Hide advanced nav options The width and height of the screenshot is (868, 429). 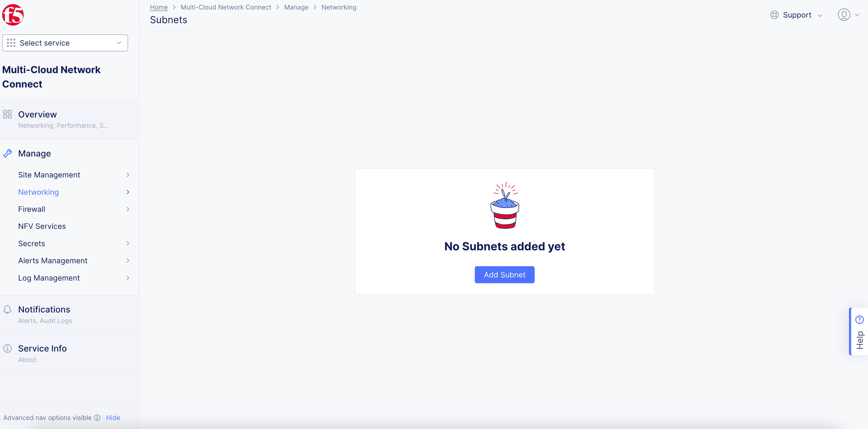click(113, 417)
